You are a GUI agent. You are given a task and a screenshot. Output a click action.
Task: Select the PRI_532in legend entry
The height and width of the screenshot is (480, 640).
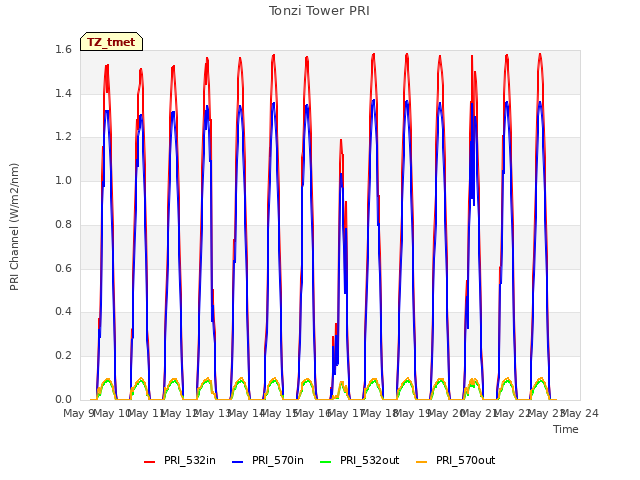point(180,460)
